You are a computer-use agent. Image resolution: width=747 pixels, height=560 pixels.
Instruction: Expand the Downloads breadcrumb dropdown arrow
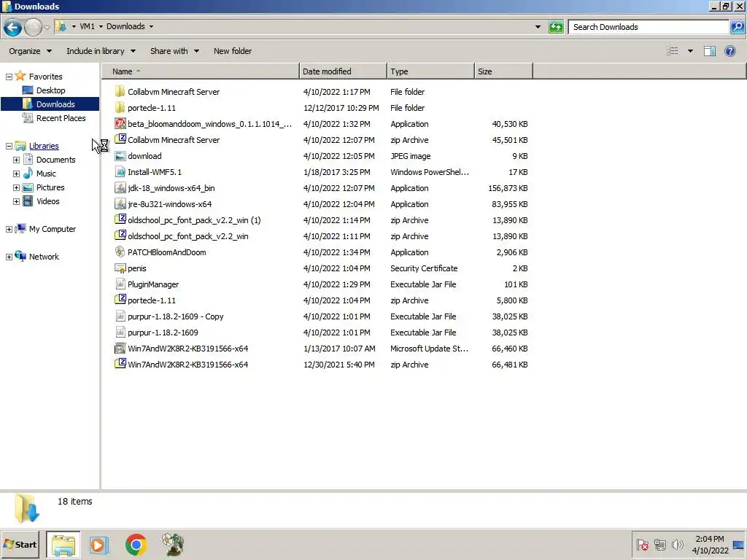click(x=151, y=27)
